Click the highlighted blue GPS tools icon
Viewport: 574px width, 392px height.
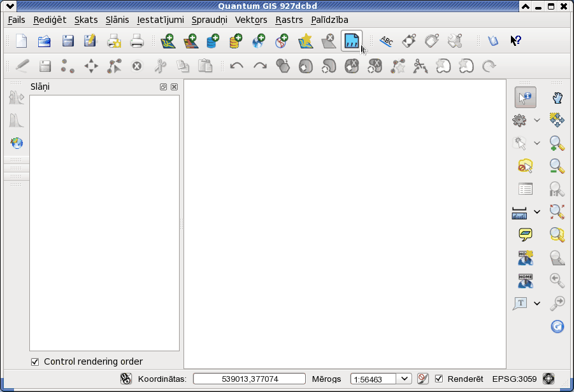point(352,41)
